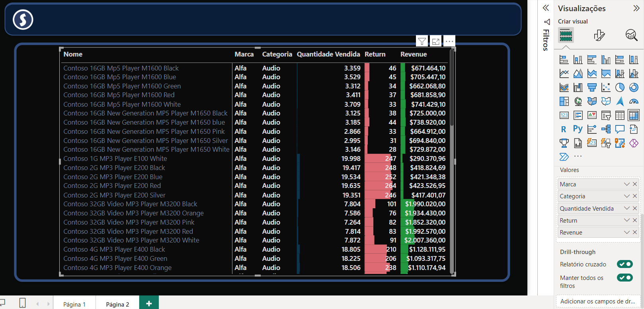Click Adicionar os campos de drill-through well
This screenshot has width=644, height=309.
[597, 301]
